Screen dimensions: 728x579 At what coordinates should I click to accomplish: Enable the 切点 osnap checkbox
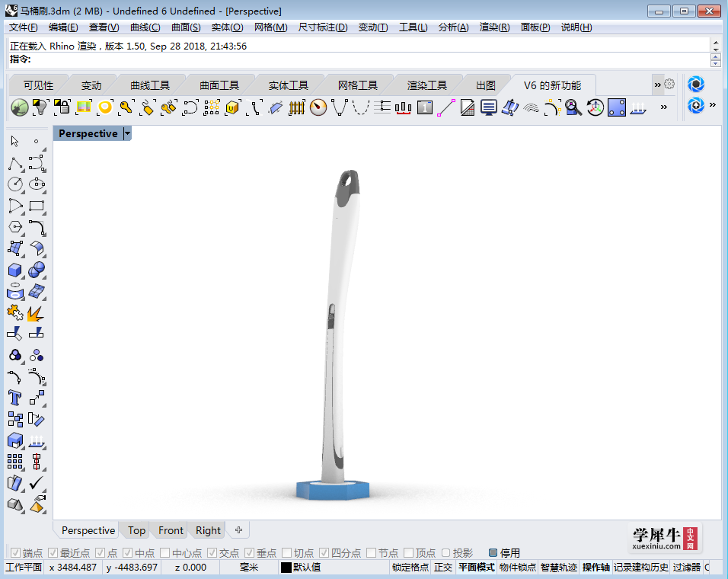pyautogui.click(x=287, y=552)
